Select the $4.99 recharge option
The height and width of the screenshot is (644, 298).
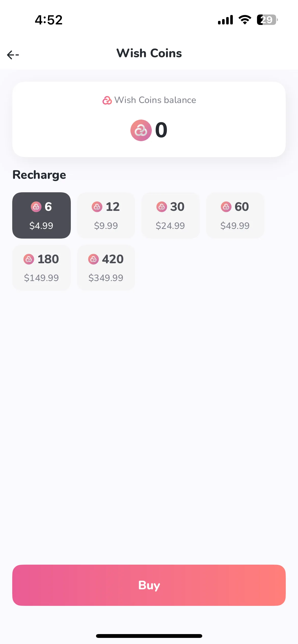pyautogui.click(x=42, y=215)
